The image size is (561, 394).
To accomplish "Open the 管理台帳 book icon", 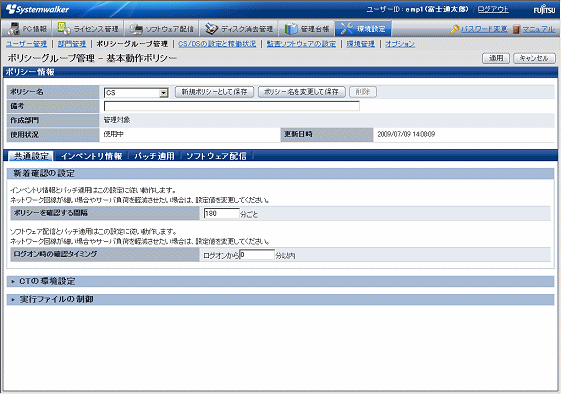I will tap(291, 29).
